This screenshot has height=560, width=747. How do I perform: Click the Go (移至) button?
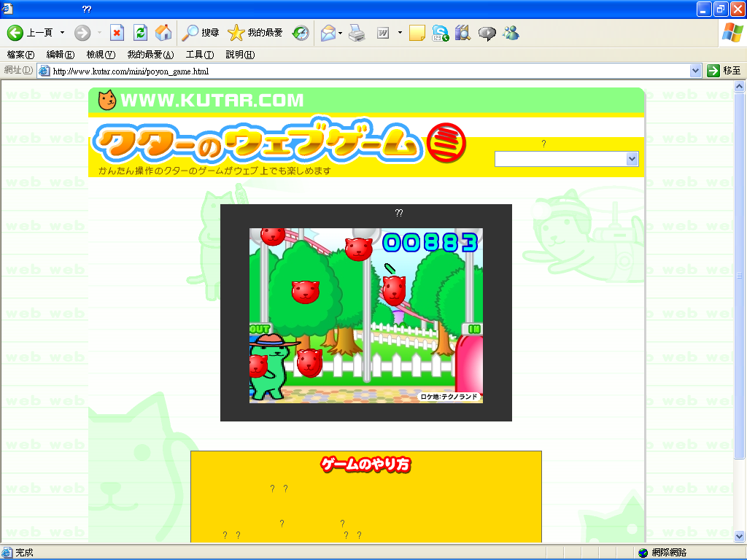pyautogui.click(x=724, y=71)
